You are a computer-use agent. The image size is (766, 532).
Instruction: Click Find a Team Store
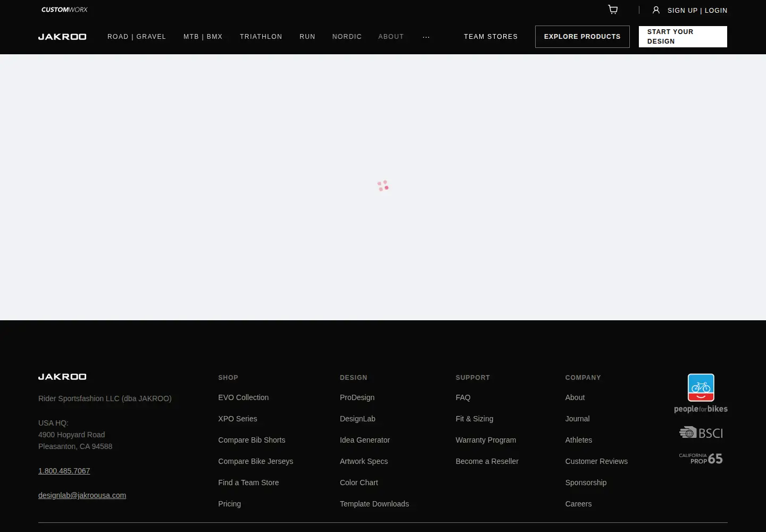pos(248,483)
